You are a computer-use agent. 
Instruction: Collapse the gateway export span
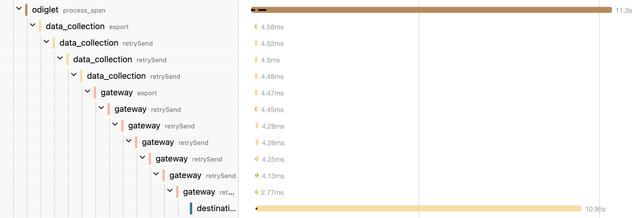[88, 91]
